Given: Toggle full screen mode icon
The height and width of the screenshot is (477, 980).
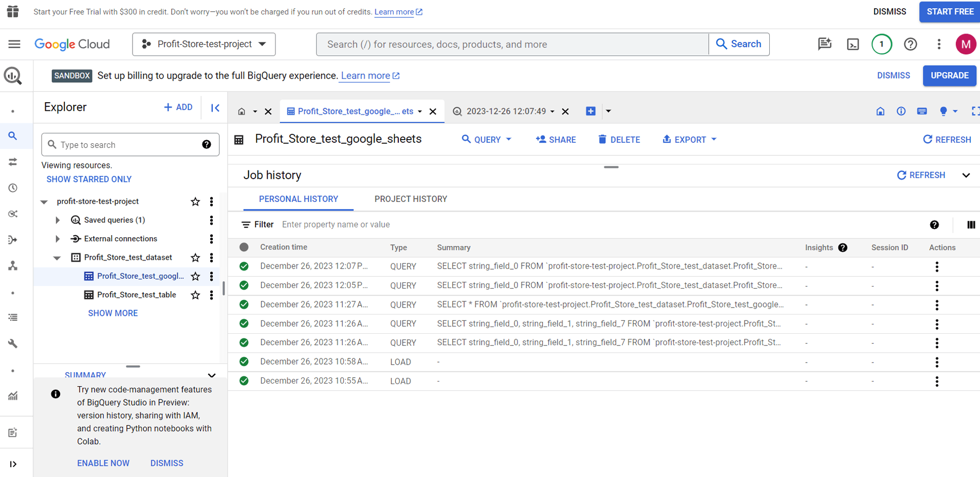Looking at the screenshot, I should pyautogui.click(x=975, y=111).
